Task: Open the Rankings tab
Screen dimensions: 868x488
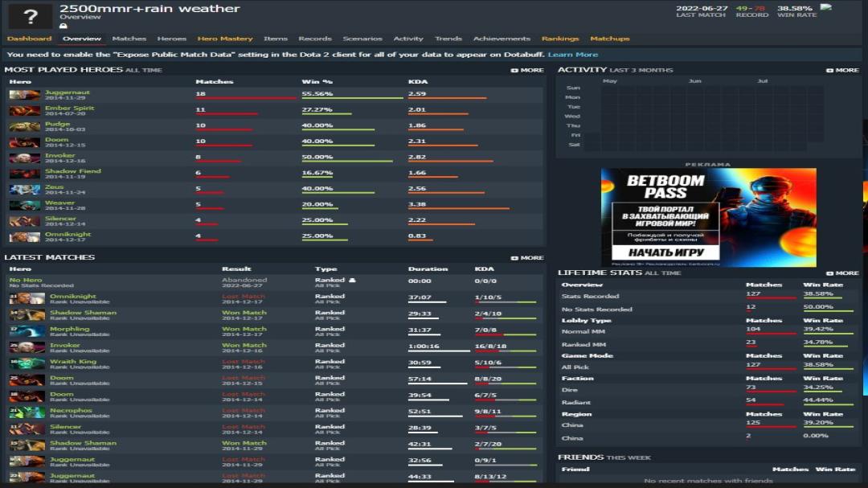Action: click(560, 39)
